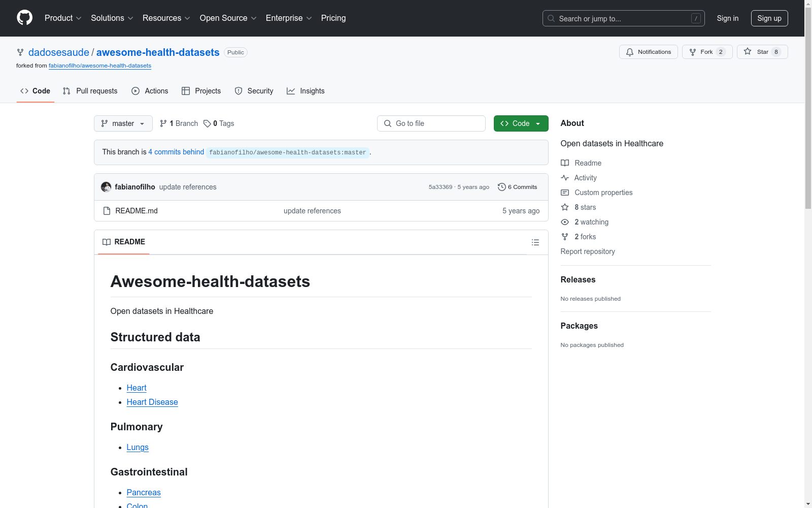
Task: Click the commit history clock icon
Action: pos(501,187)
